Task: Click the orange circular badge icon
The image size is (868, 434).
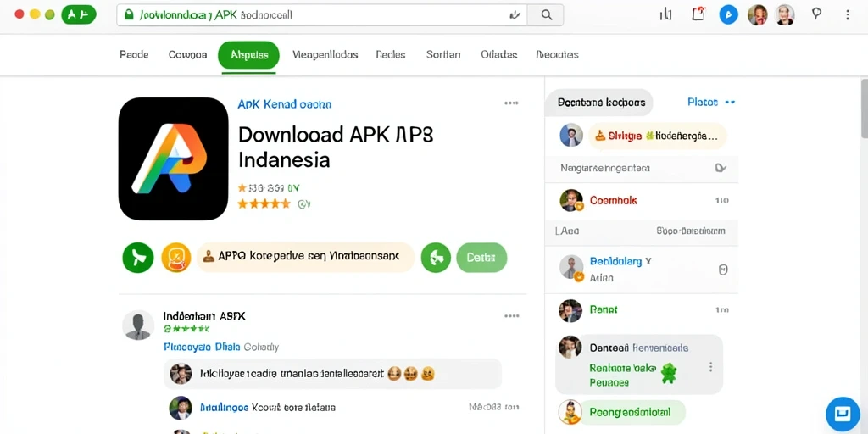Action: pyautogui.click(x=176, y=258)
